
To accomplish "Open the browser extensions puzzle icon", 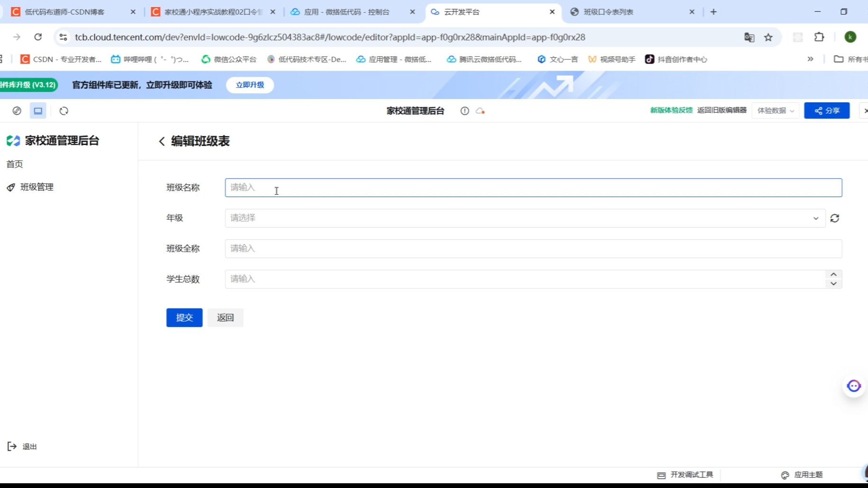I will click(819, 37).
